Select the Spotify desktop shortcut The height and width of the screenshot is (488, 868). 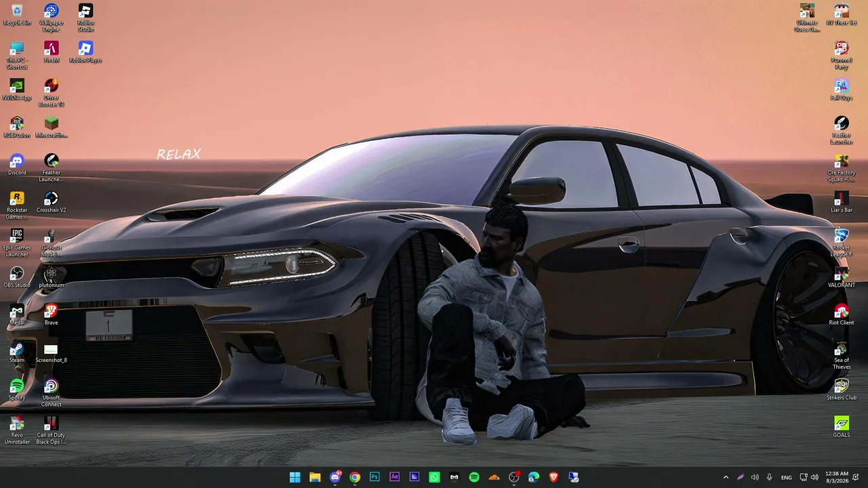[x=17, y=389]
